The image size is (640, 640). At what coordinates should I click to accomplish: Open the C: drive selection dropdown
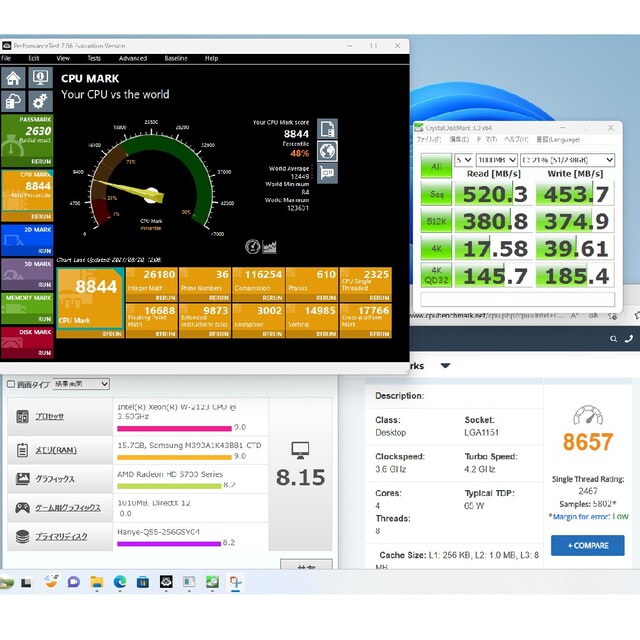pos(567,160)
